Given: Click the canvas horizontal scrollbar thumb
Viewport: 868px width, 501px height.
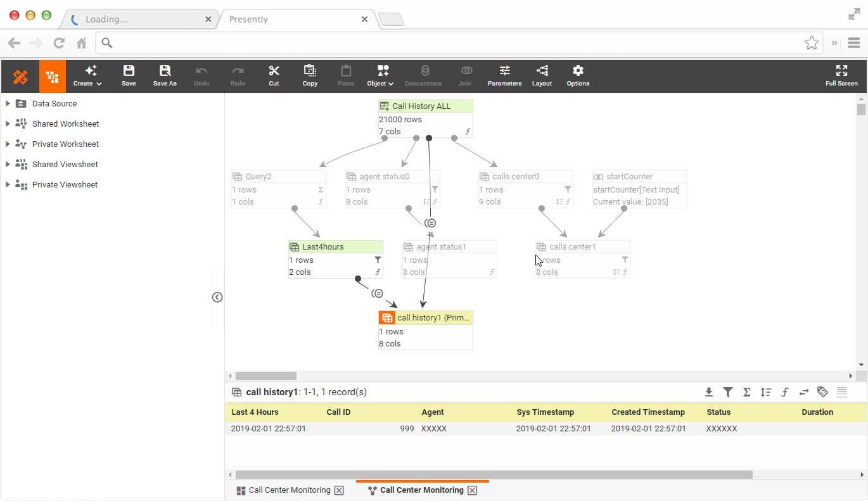Looking at the screenshot, I should click(x=266, y=376).
